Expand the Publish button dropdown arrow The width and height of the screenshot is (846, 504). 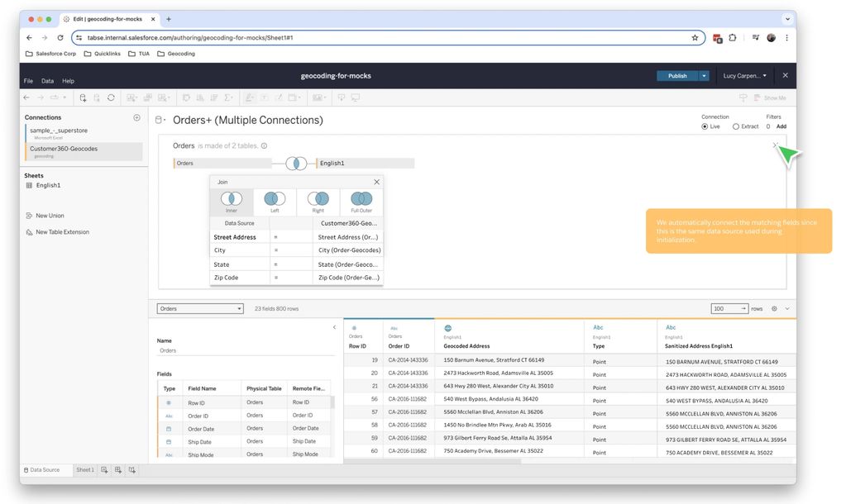pos(704,76)
